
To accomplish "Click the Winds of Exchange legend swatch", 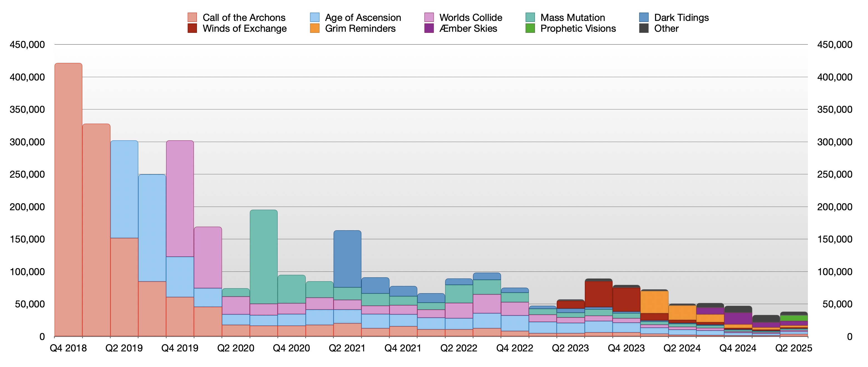I will tap(192, 28).
